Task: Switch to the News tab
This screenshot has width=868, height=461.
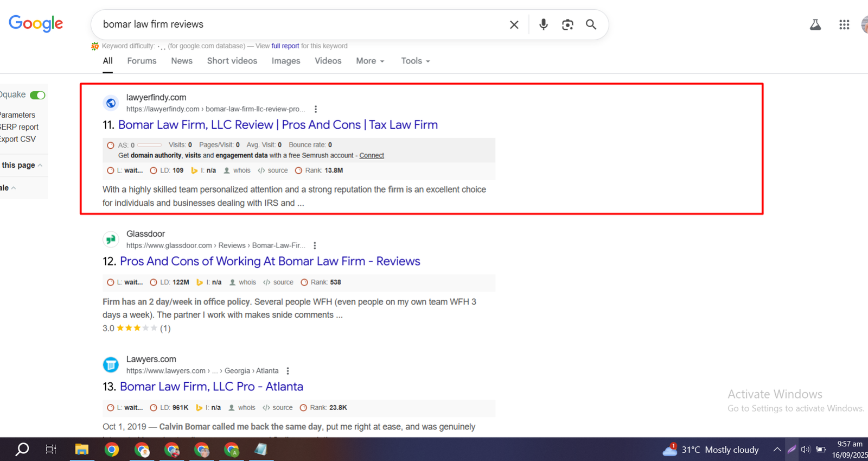Action: coord(182,61)
